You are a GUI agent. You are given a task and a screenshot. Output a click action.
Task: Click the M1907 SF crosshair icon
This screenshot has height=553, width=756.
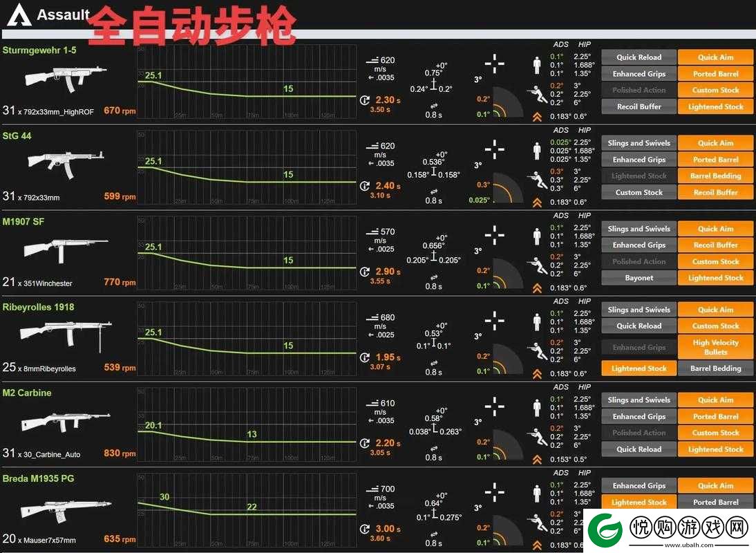[495, 235]
